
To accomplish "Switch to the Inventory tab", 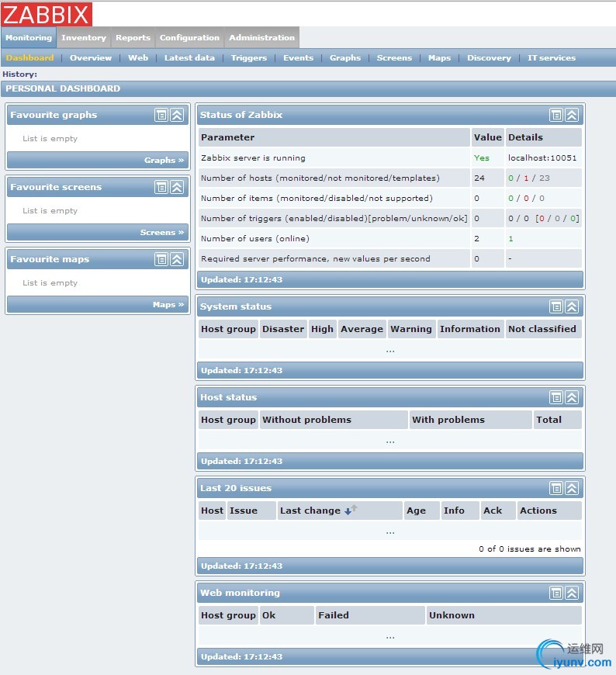I will (84, 38).
